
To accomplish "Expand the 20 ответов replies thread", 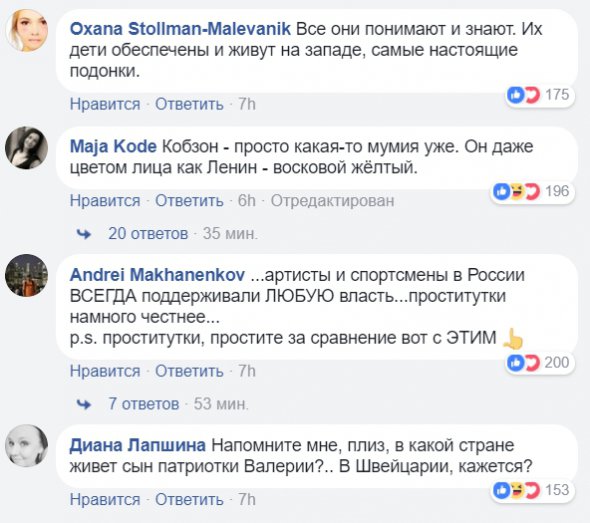I will [148, 234].
